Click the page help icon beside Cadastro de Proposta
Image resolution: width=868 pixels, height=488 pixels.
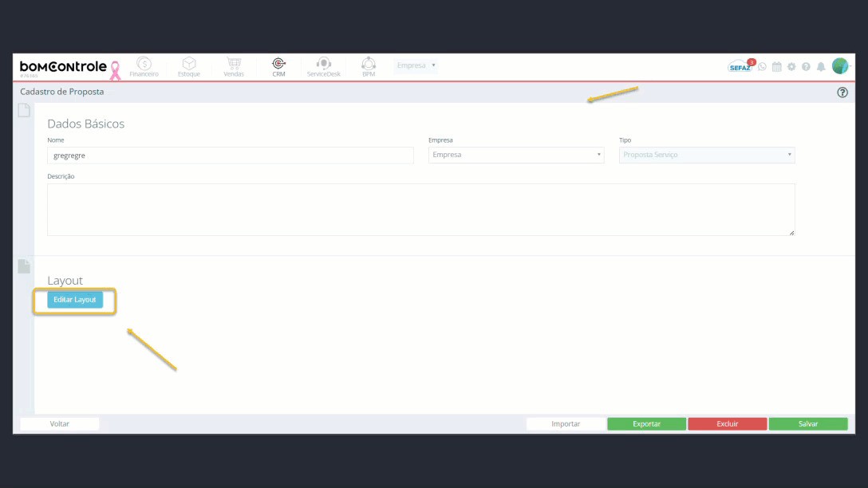click(x=842, y=92)
